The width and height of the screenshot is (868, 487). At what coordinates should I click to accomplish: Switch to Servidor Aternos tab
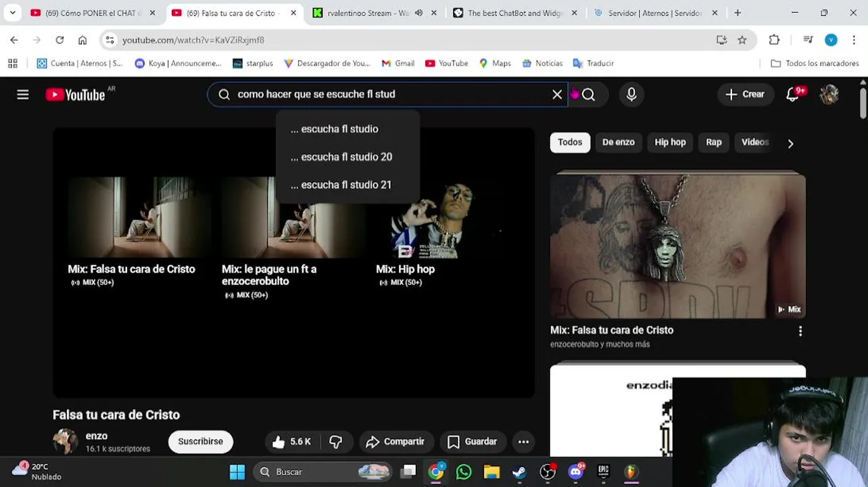click(654, 13)
